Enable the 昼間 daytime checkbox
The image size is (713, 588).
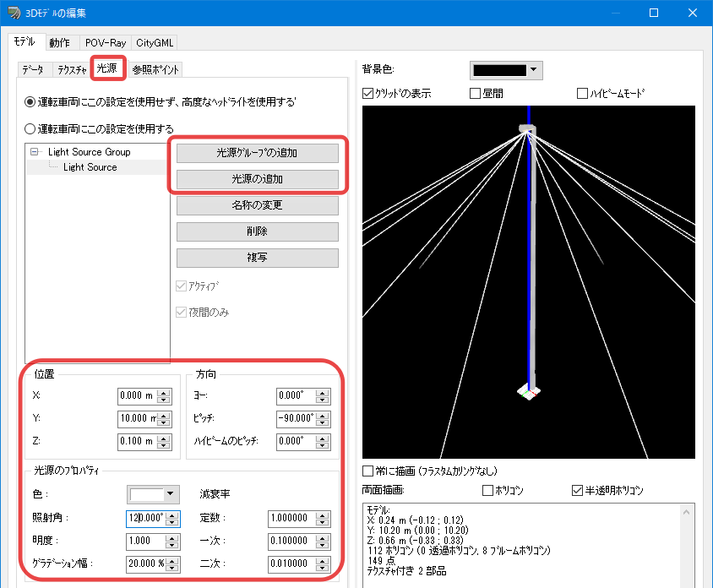coord(475,93)
